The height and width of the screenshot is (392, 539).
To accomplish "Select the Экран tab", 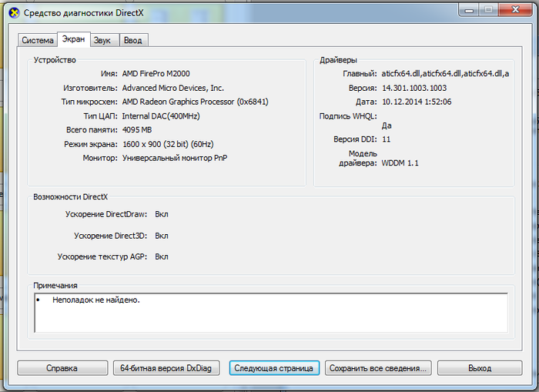I will click(73, 39).
